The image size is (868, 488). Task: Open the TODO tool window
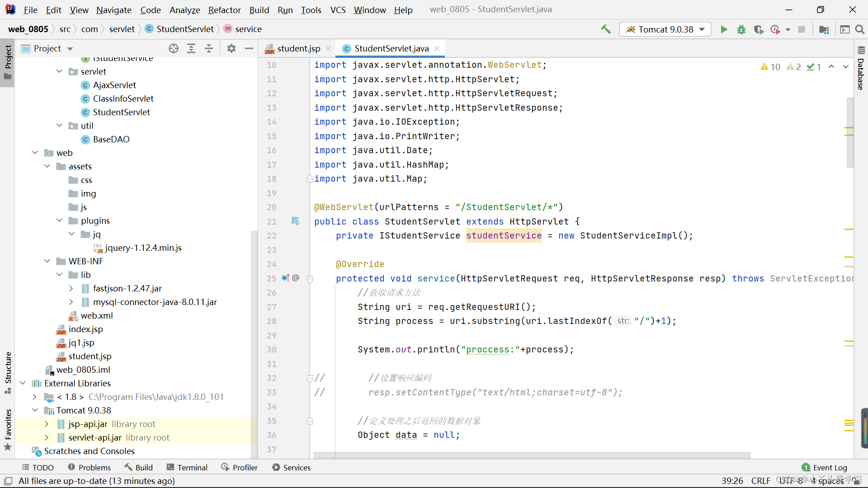coord(38,467)
